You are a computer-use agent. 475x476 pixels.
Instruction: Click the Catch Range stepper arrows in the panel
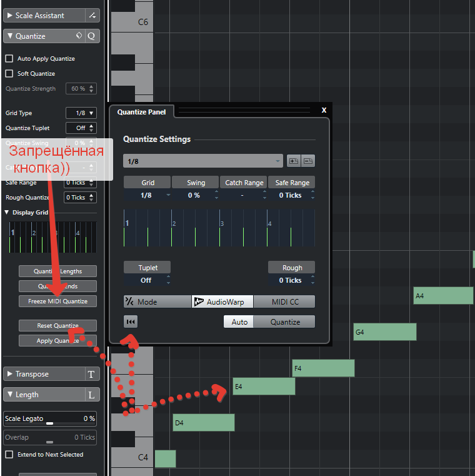pyautogui.click(x=264, y=195)
